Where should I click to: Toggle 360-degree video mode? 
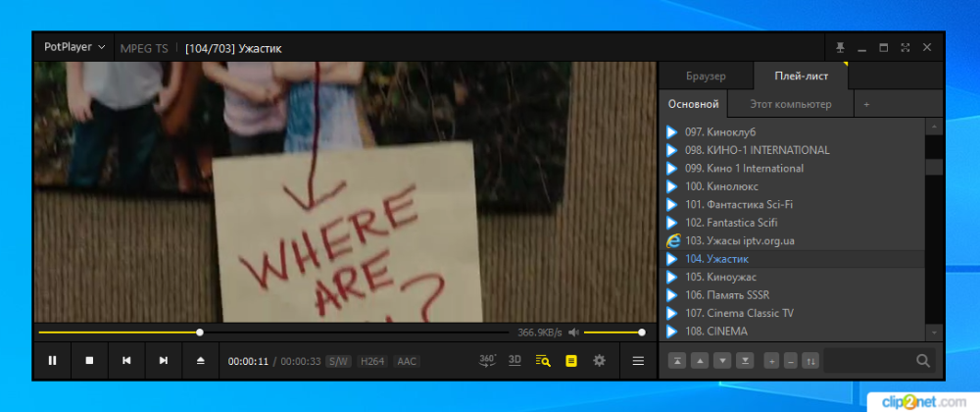[x=487, y=360]
